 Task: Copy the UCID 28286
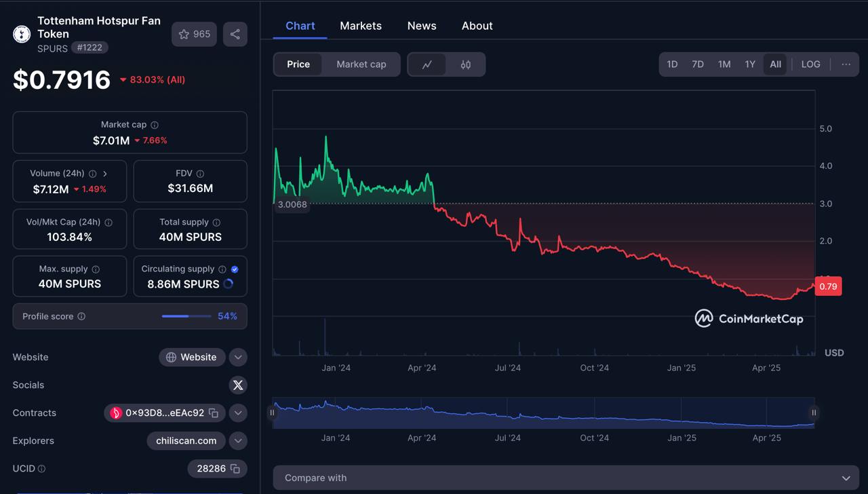235,469
